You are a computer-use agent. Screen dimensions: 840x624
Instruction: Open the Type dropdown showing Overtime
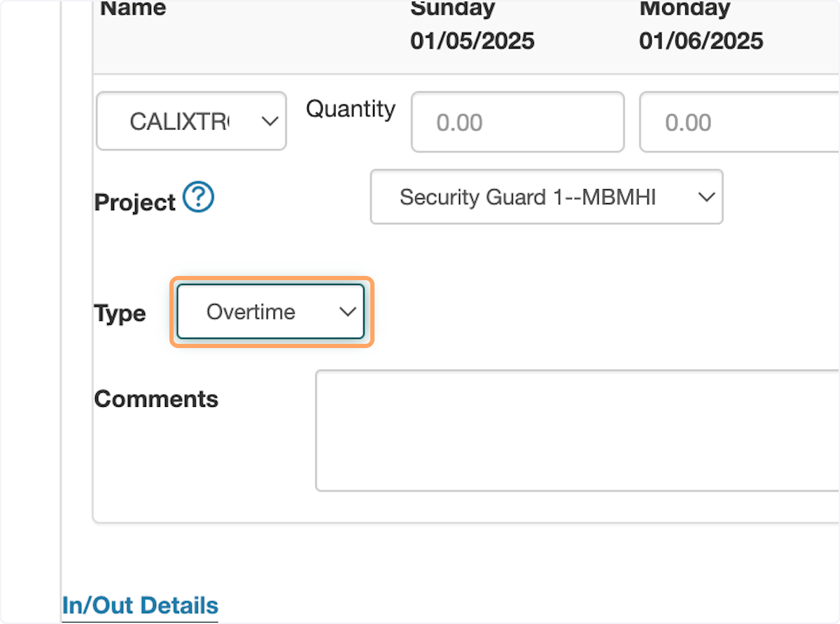270,312
